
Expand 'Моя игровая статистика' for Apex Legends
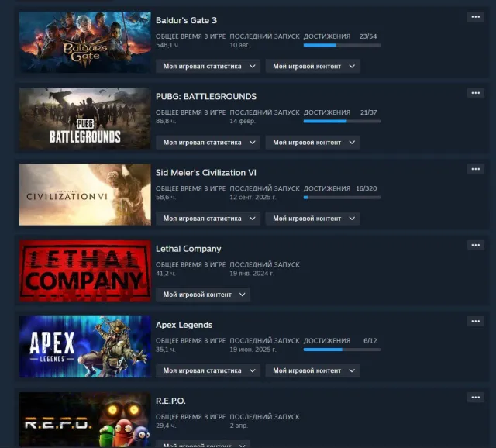[x=208, y=370]
